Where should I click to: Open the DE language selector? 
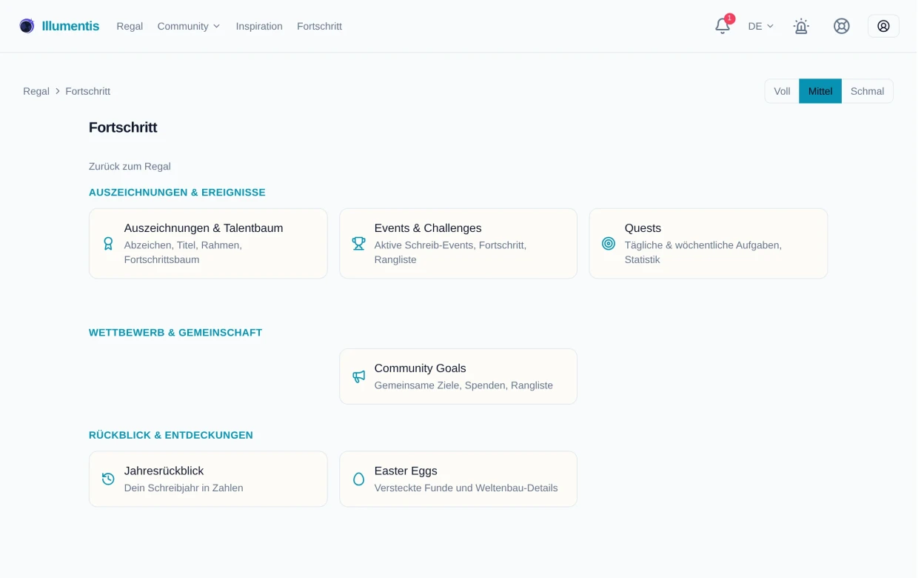760,26
